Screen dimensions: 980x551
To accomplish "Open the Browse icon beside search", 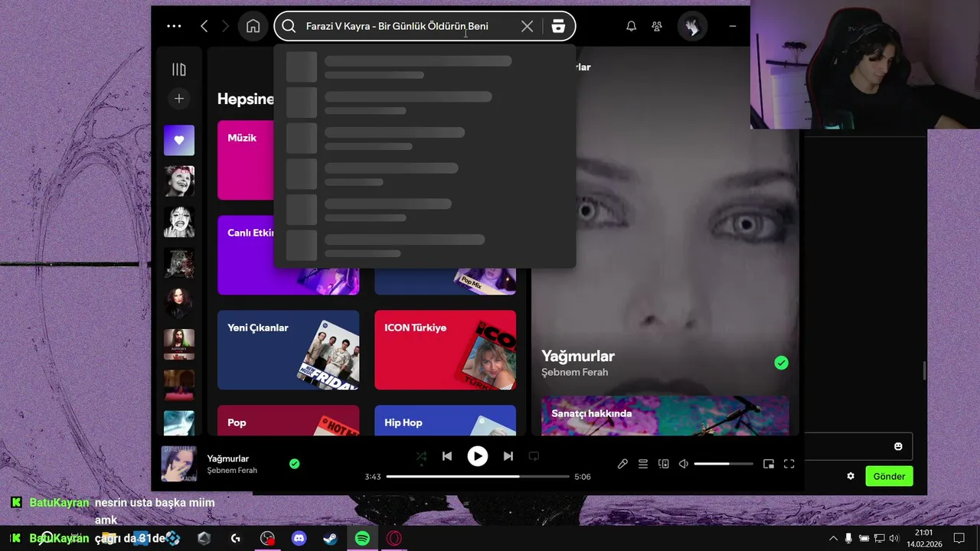I will 558,26.
